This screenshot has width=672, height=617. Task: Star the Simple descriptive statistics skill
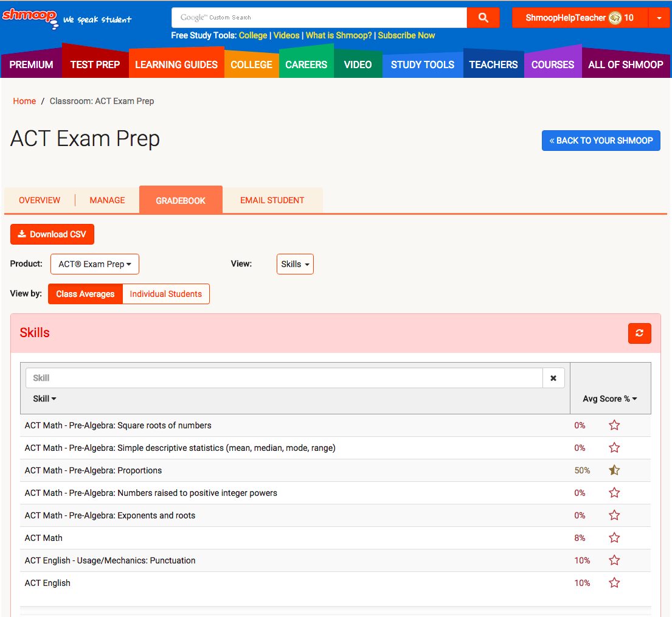(614, 448)
